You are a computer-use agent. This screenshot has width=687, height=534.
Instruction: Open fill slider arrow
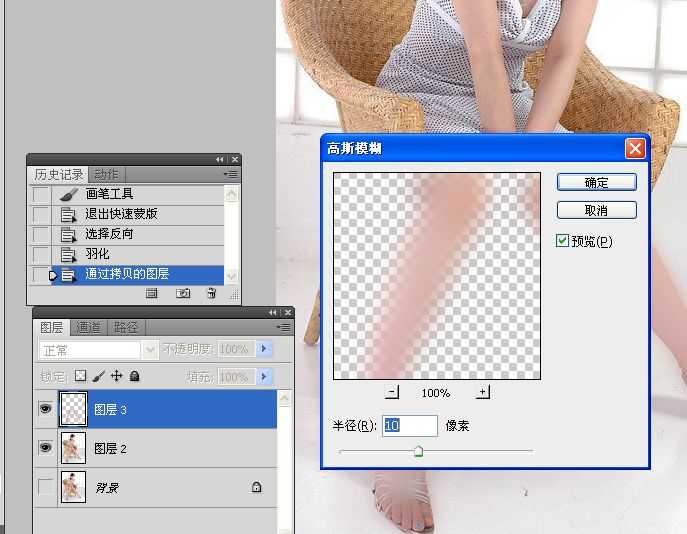pos(264,377)
